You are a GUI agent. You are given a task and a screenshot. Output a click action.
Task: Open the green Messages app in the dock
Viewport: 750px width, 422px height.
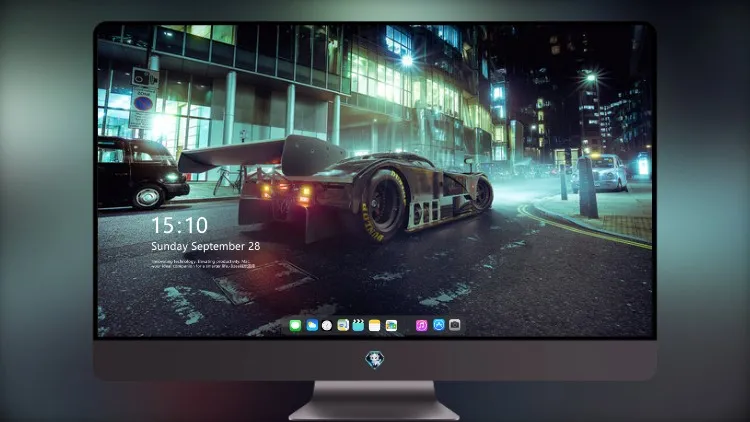(x=295, y=325)
